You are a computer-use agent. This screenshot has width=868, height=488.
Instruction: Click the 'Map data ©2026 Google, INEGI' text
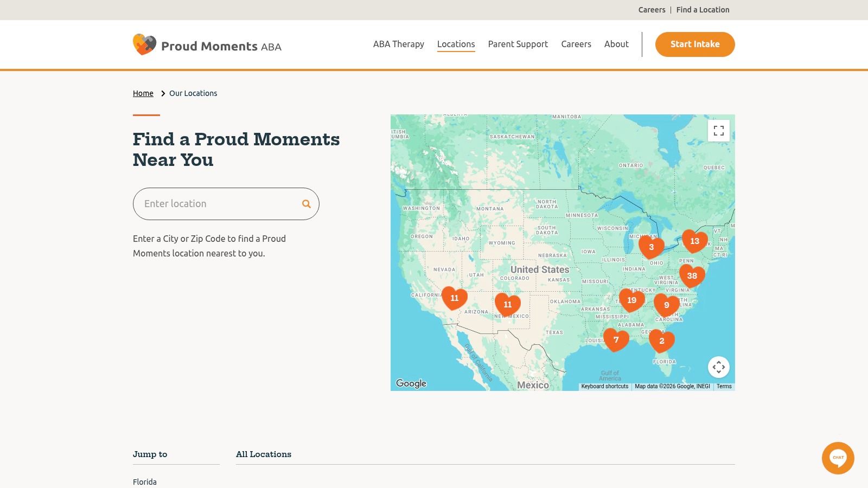pos(673,387)
